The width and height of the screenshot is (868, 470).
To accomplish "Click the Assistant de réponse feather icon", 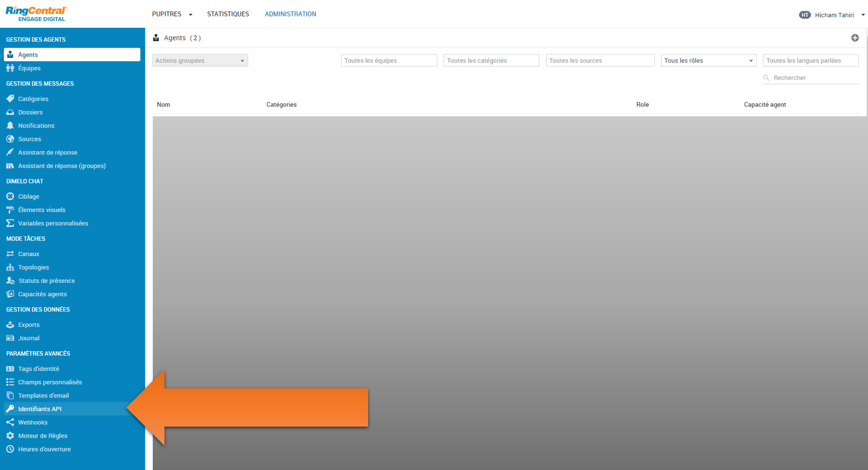I will [x=10, y=152].
